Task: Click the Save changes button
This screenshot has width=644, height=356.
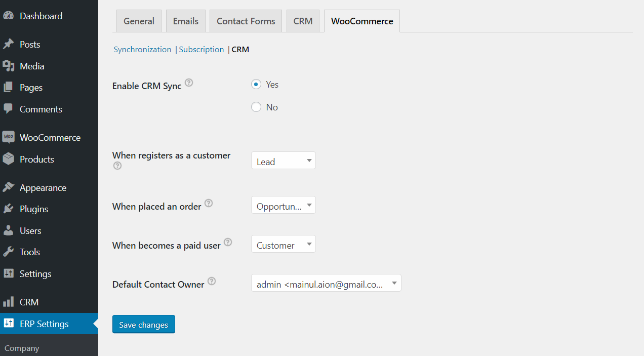Action: point(143,325)
